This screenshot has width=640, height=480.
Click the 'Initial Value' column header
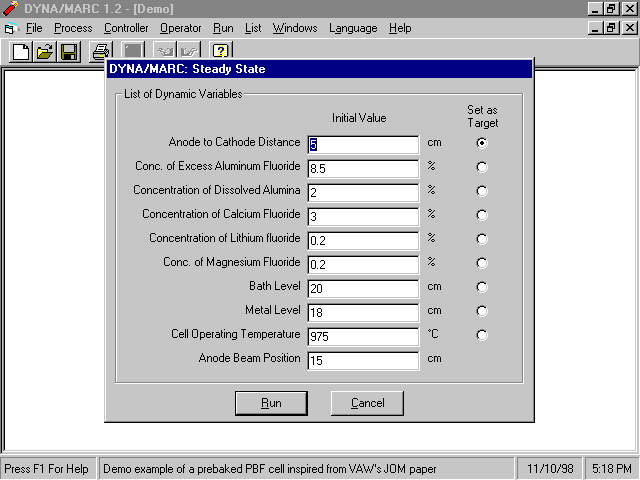point(359,118)
